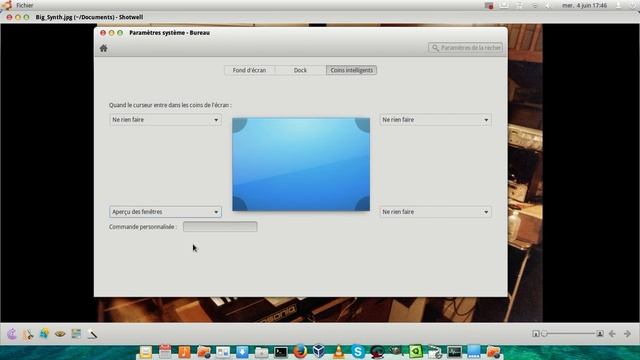Open the file manager folder in dock
The width and height of the screenshot is (640, 360).
262,352
